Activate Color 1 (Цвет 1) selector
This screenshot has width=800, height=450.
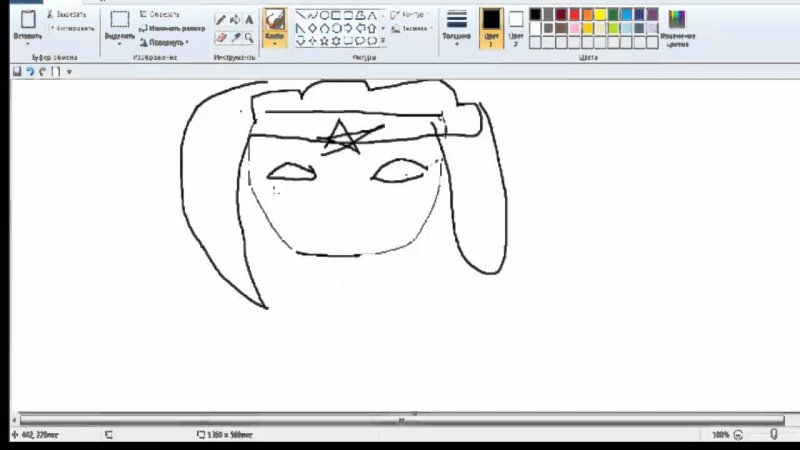(x=491, y=28)
